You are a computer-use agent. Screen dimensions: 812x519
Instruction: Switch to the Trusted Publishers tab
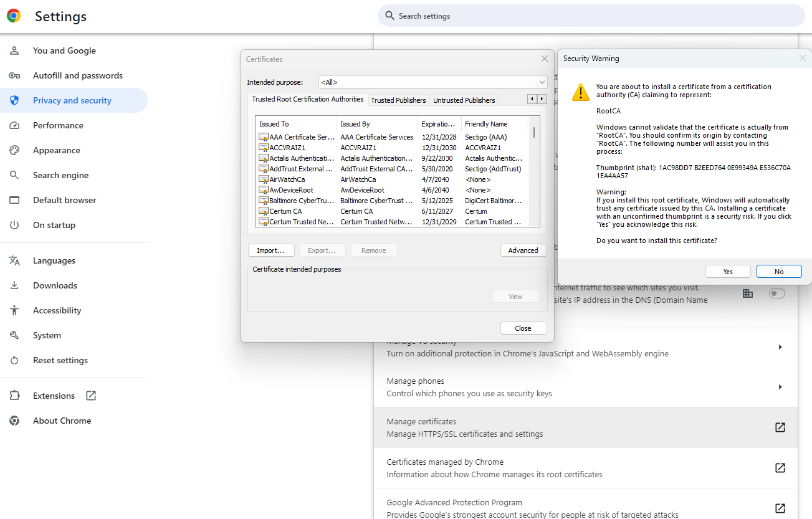pyautogui.click(x=399, y=100)
